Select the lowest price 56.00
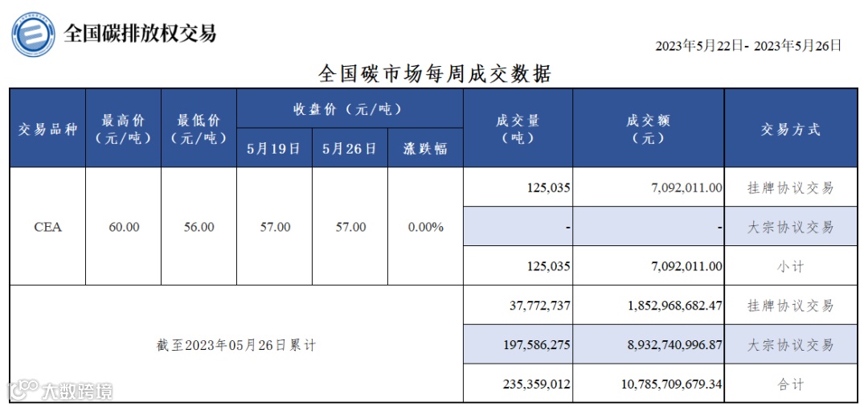 199,227
